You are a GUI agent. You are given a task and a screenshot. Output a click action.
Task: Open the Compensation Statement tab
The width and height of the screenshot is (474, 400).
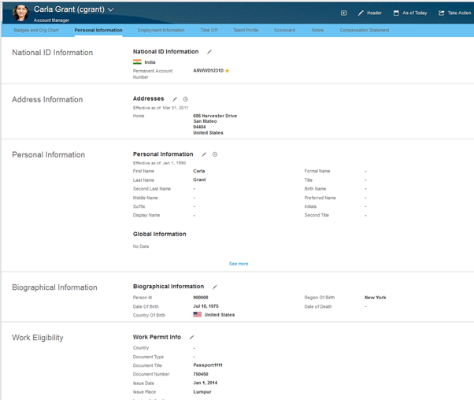click(364, 30)
